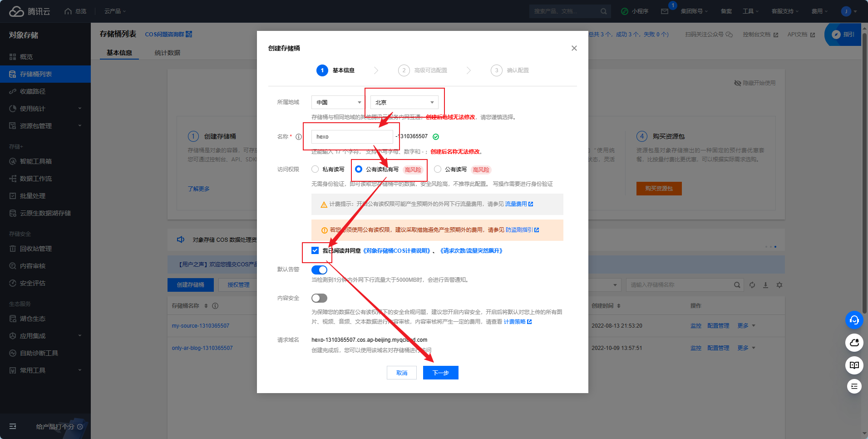Open the mail notifications icon
This screenshot has height=439, width=868.
pyautogui.click(x=665, y=11)
